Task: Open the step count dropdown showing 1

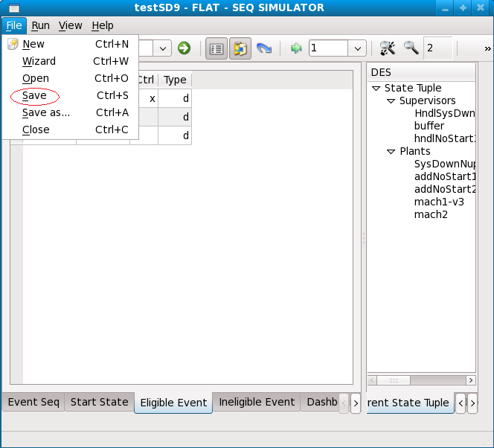Action: tap(358, 48)
